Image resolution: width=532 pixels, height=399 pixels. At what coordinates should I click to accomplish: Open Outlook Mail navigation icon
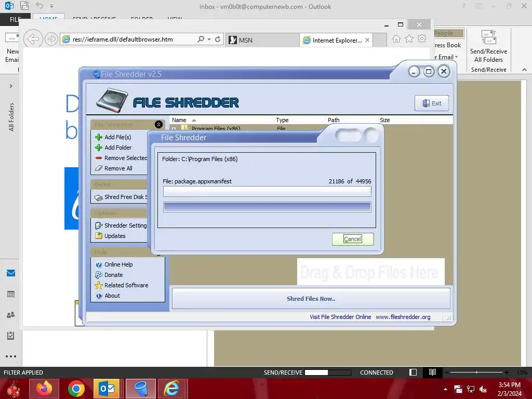11,273
